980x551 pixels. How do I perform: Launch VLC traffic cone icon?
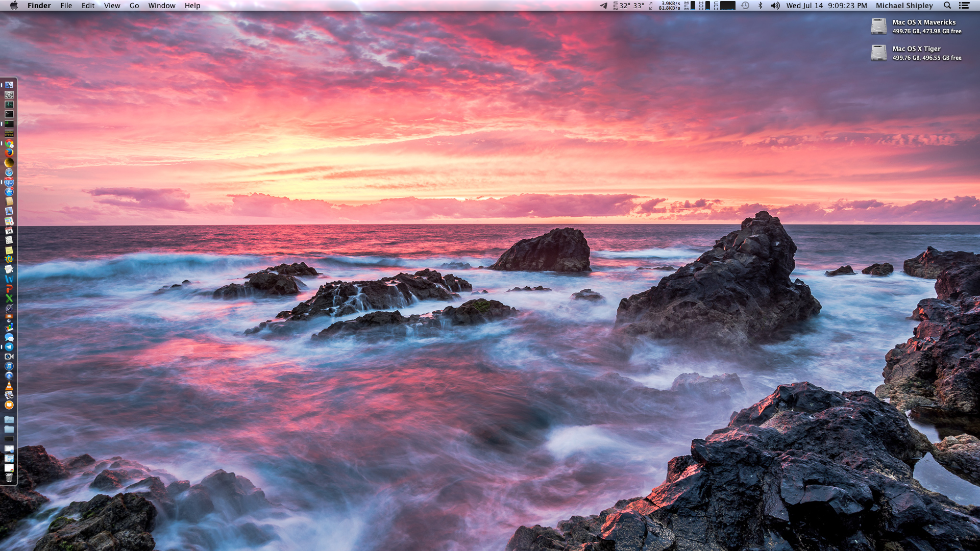tap(9, 386)
